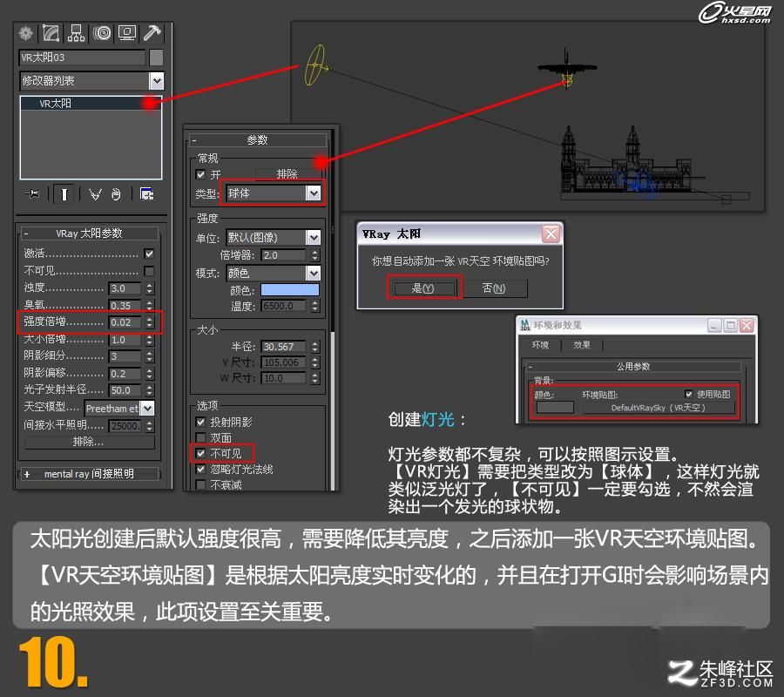Open Configure Modifier Sets icon
This screenshot has width=784, height=697.
146,194
